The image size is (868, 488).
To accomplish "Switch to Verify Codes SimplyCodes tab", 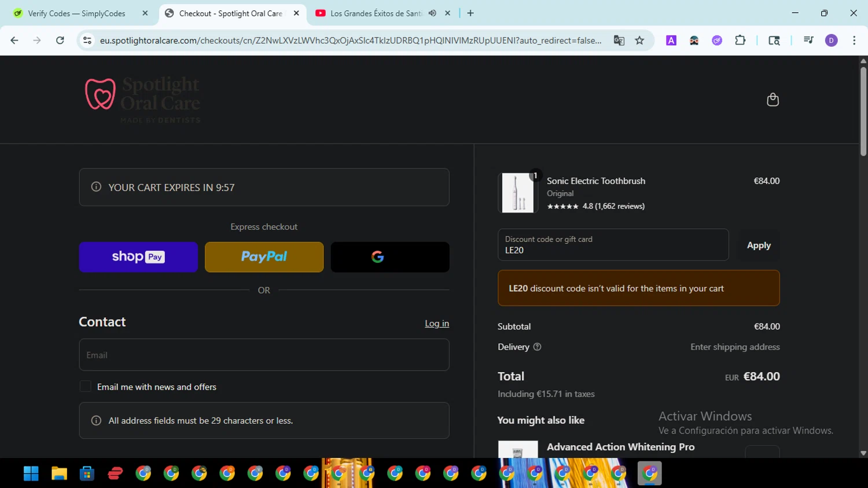I will point(76,13).
